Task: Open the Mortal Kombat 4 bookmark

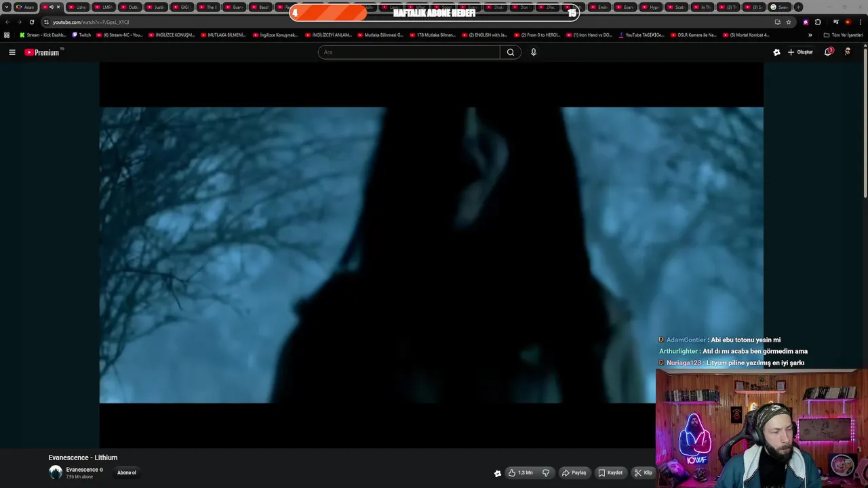Action: tap(746, 35)
